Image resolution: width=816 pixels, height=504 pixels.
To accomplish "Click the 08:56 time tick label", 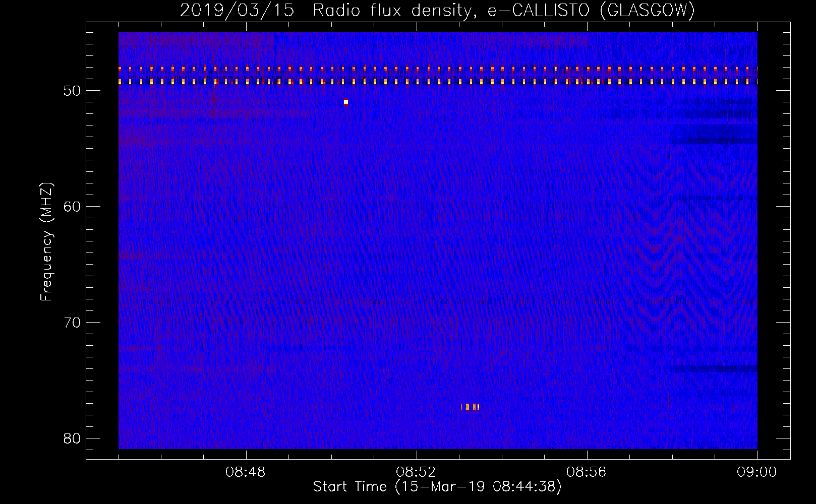I will pyautogui.click(x=587, y=472).
